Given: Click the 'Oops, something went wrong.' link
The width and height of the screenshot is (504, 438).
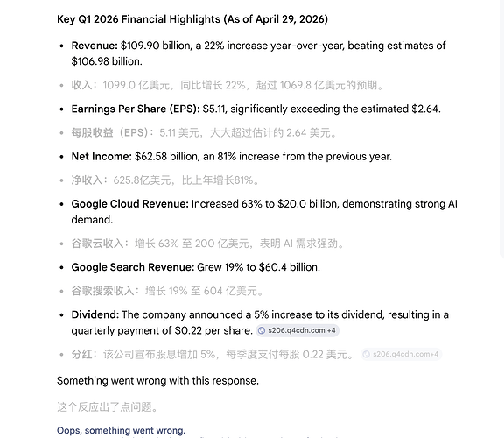Looking at the screenshot, I should point(121,431).
